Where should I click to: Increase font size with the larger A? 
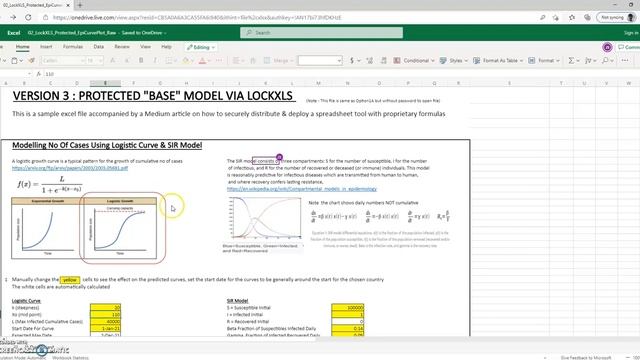point(113,60)
